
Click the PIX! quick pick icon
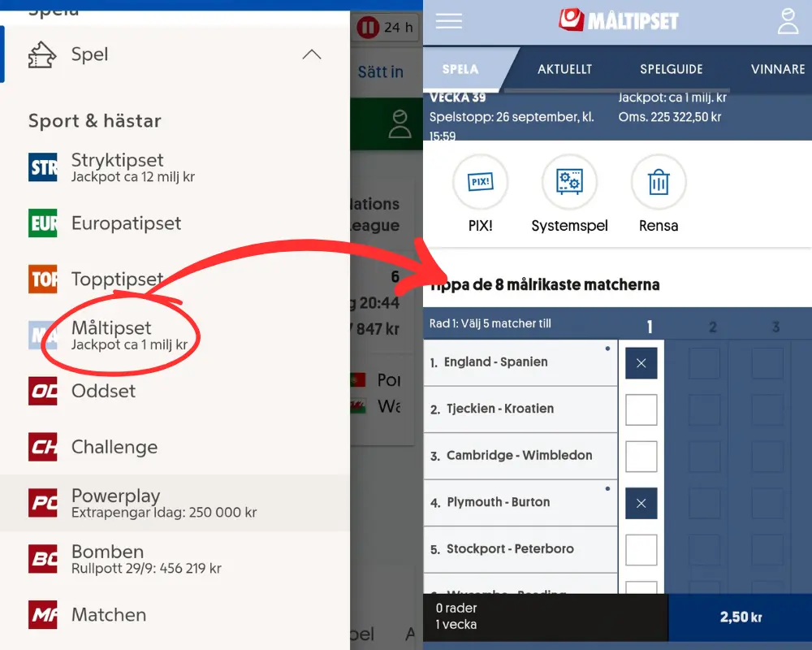point(480,182)
